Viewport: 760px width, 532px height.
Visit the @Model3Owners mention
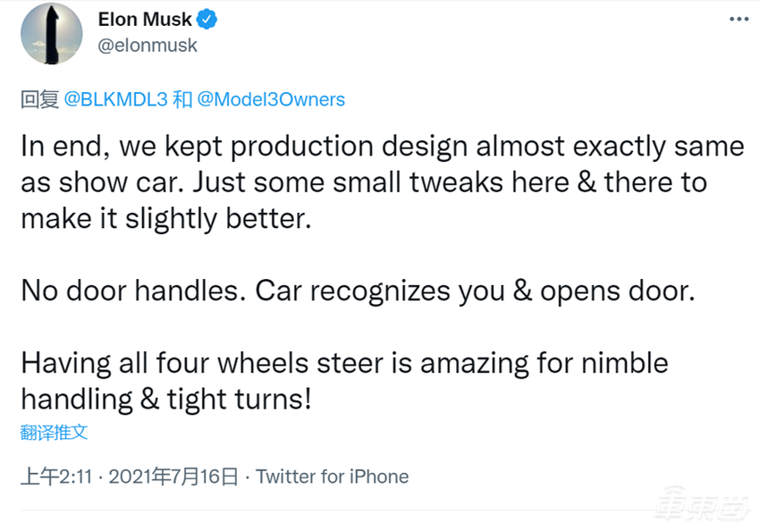[271, 99]
